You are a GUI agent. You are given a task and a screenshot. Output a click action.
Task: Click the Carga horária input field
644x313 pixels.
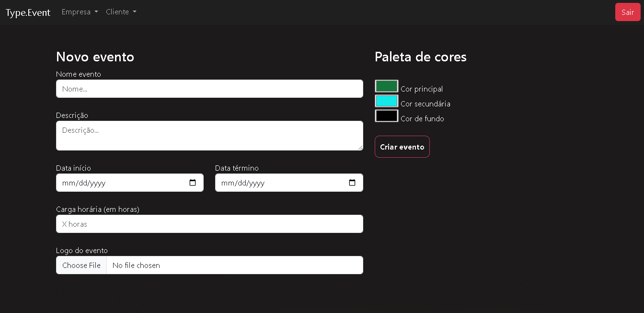pyautogui.click(x=209, y=224)
